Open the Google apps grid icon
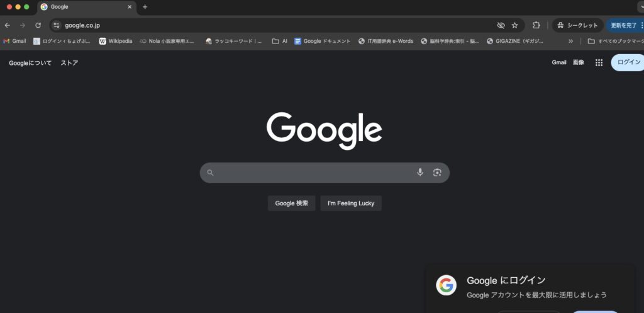The width and height of the screenshot is (644, 313). pos(599,62)
